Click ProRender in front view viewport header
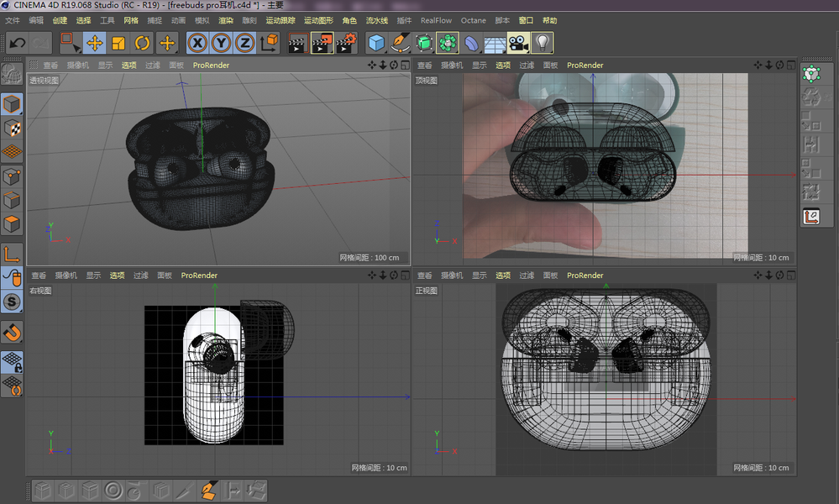 tap(585, 276)
